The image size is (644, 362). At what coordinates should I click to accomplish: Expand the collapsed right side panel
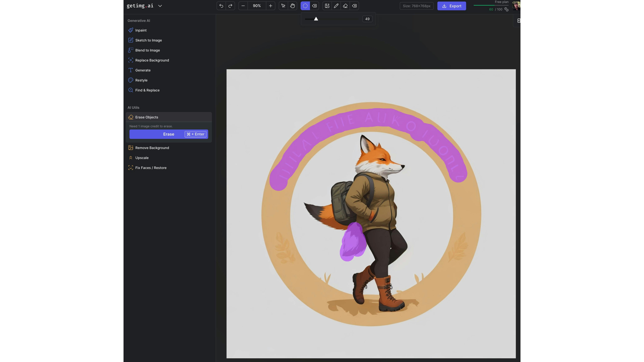518,20
